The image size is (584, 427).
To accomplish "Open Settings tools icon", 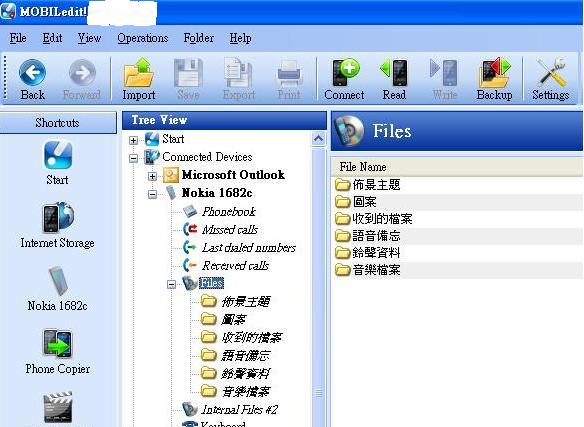I will tap(551, 73).
